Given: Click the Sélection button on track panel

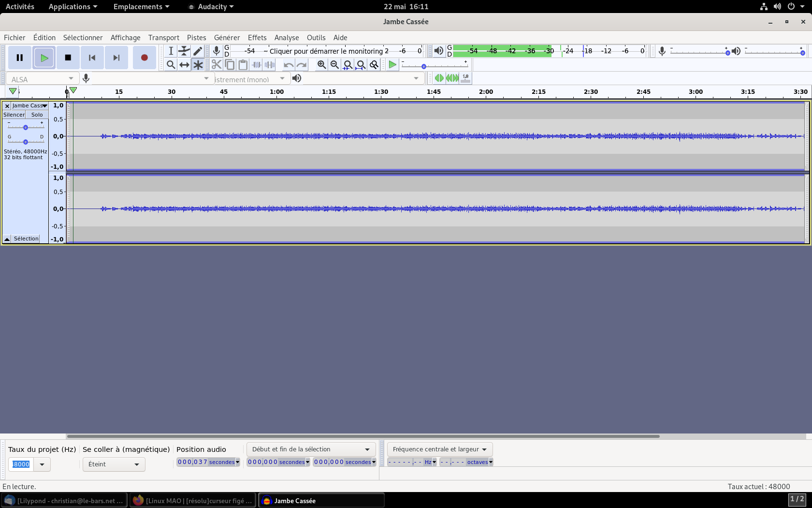Looking at the screenshot, I should (x=26, y=239).
